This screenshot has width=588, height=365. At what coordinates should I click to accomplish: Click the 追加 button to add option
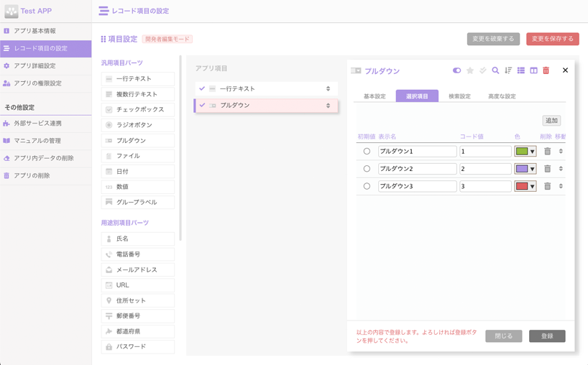coord(551,120)
